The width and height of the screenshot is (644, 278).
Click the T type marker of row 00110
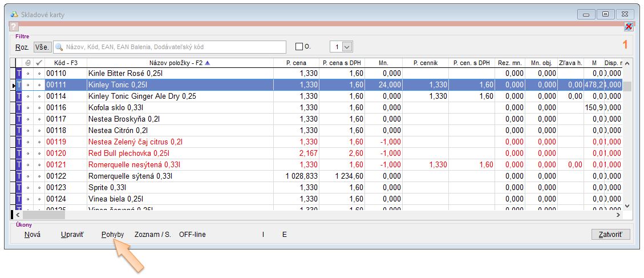pyautogui.click(x=18, y=73)
